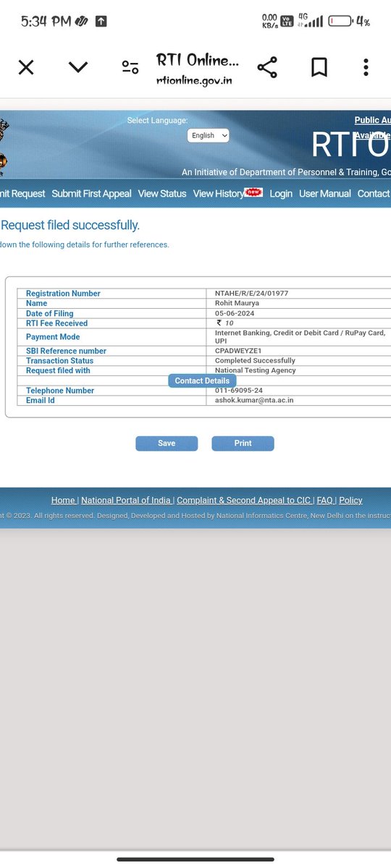The height and width of the screenshot is (868, 391).
Task: Tap the upload arrow notification icon
Action: [101, 22]
